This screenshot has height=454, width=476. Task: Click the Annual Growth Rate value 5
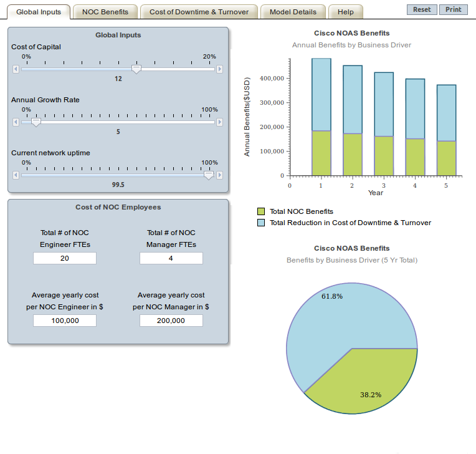click(118, 132)
